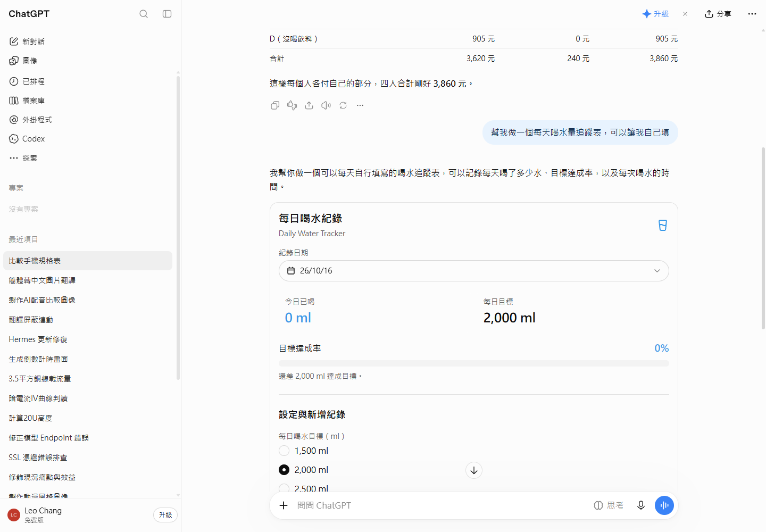The height and width of the screenshot is (532, 766).
Task: Click the water cup icon in tracker card
Action: click(663, 226)
